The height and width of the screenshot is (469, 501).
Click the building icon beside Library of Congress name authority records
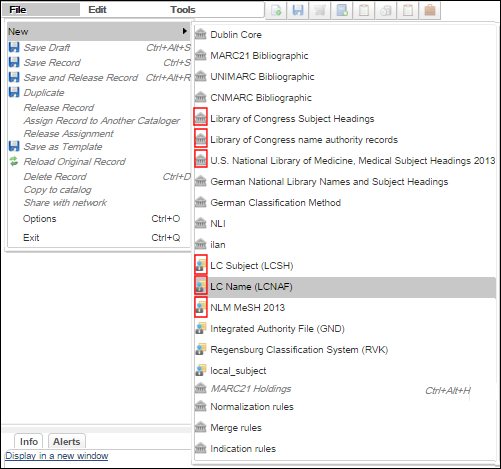(201, 139)
